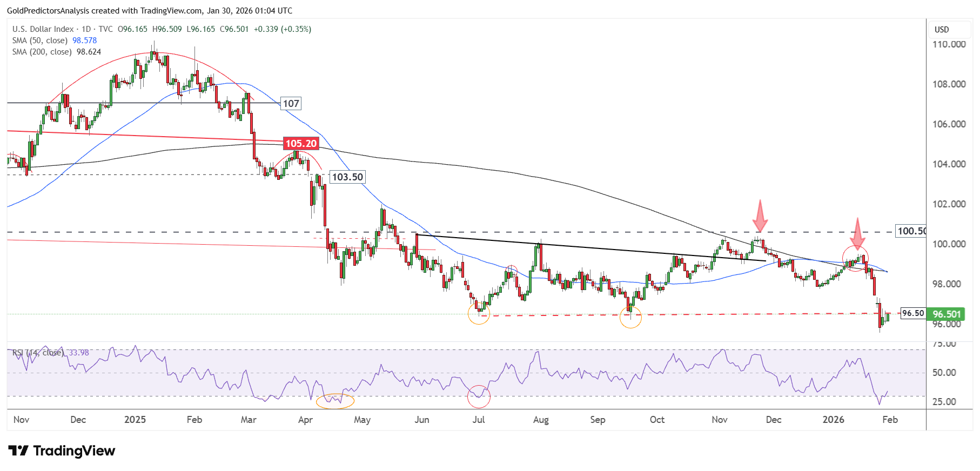Click the 100.50 dashed line label
Viewport: 980px width, 471px height.
[x=911, y=231]
